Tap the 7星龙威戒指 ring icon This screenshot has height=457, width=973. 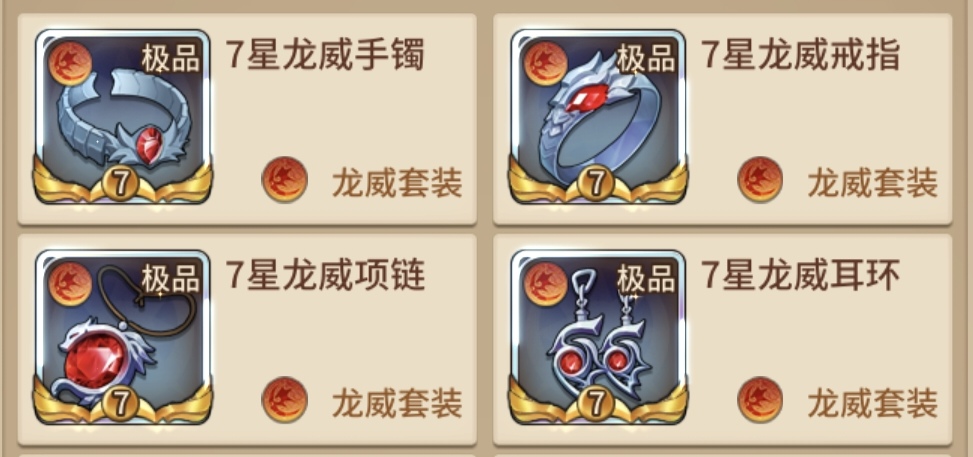[x=598, y=117]
